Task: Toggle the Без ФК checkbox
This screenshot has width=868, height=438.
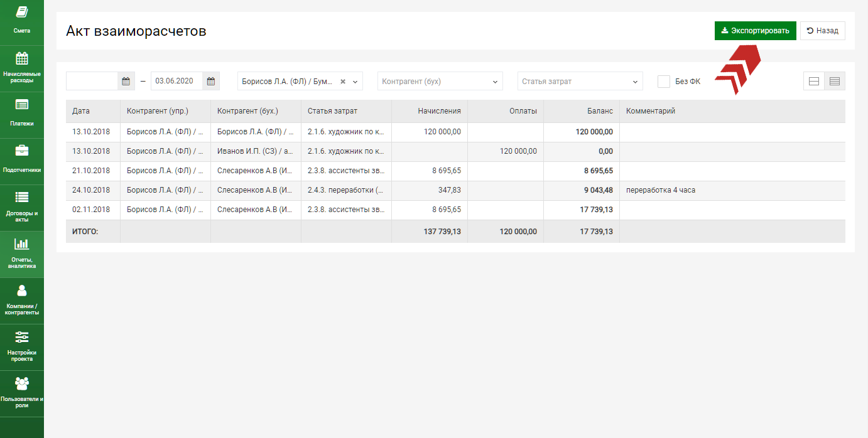Action: tap(664, 81)
